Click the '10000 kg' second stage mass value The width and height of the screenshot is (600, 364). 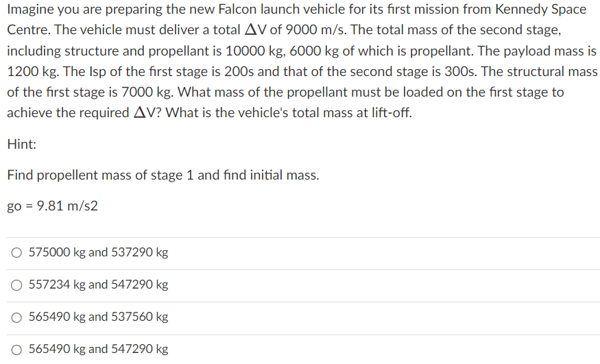pyautogui.click(x=255, y=51)
